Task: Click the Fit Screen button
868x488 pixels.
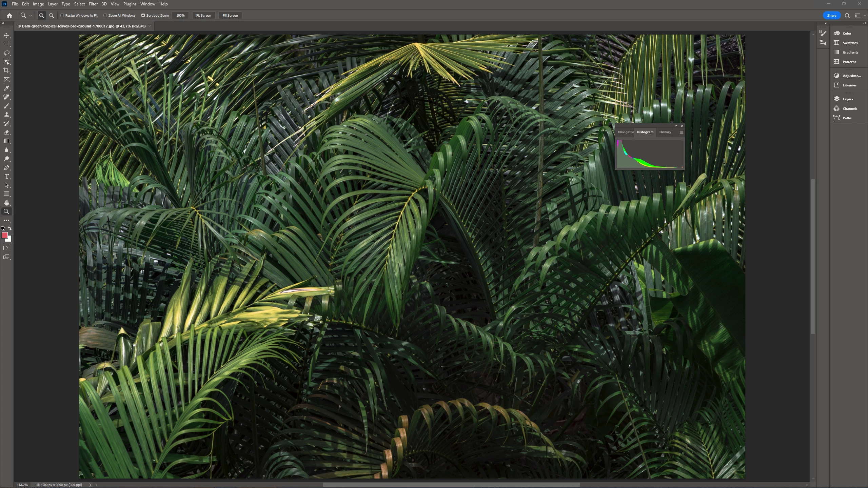Action: [x=203, y=15]
